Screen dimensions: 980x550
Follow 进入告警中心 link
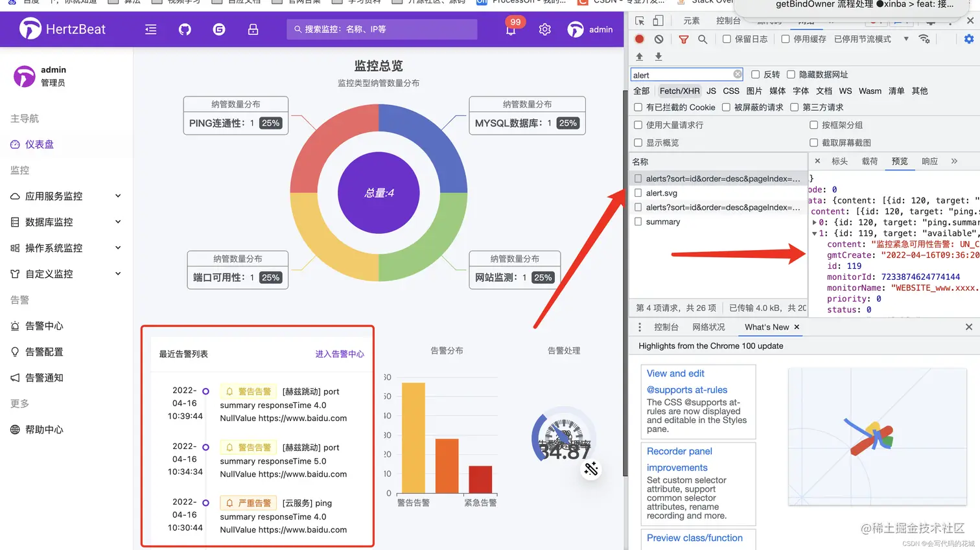pyautogui.click(x=340, y=354)
